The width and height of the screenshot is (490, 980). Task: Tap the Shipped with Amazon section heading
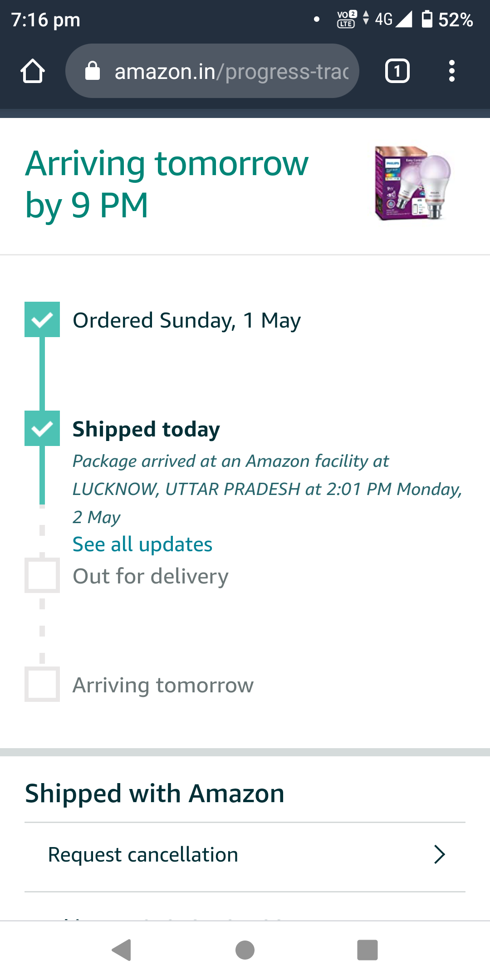pos(155,794)
